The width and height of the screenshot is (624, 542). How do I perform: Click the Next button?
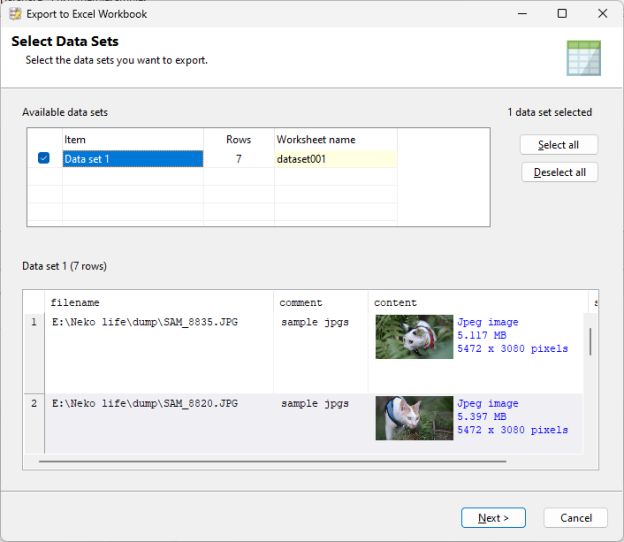point(493,518)
